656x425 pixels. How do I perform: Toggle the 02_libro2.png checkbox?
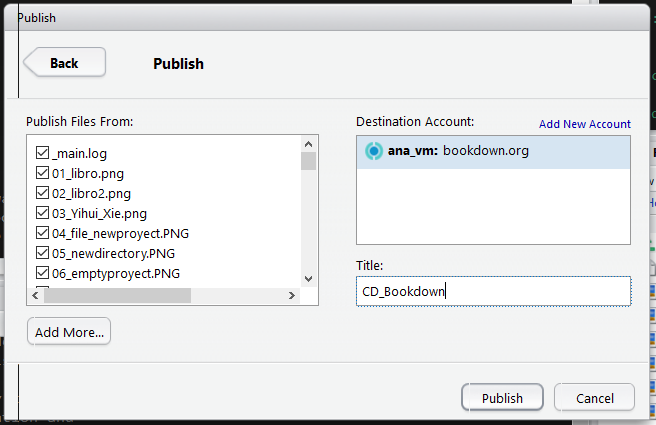[x=43, y=193]
